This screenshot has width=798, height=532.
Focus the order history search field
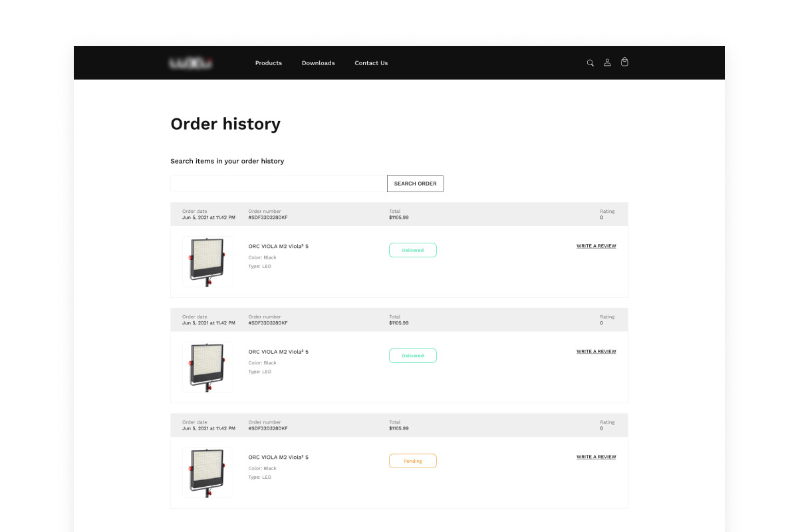coord(279,184)
